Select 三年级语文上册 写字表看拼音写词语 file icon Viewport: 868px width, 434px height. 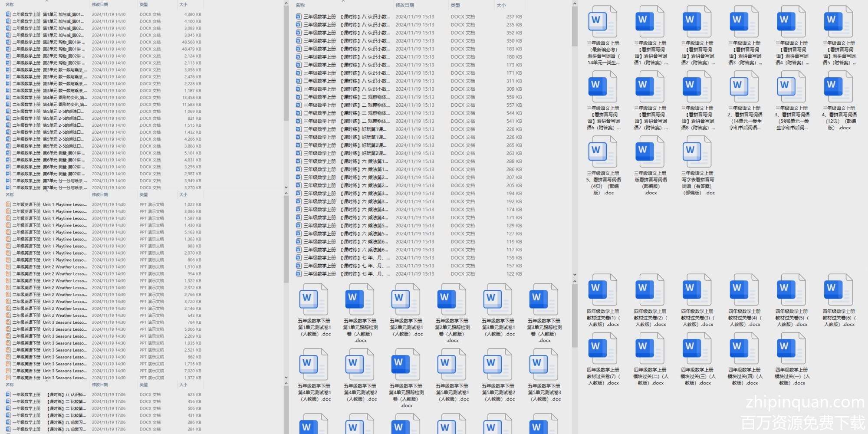(697, 151)
